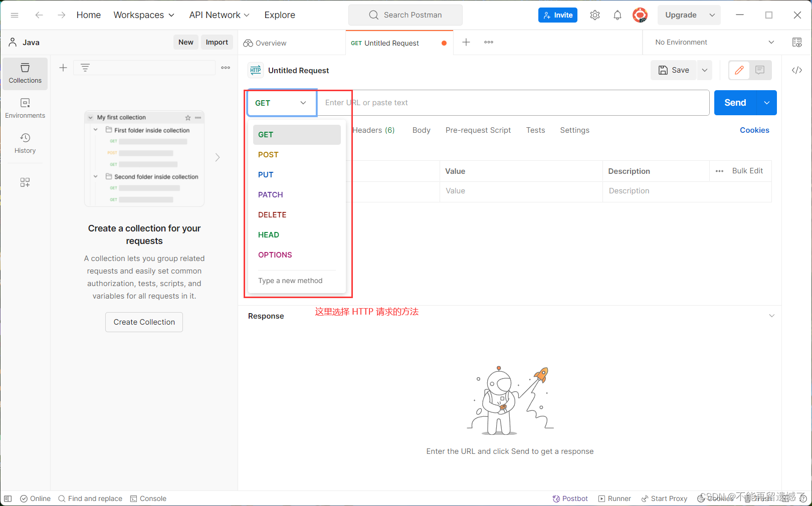Open the Pre-request Script tab
The image size is (812, 506).
(x=478, y=130)
